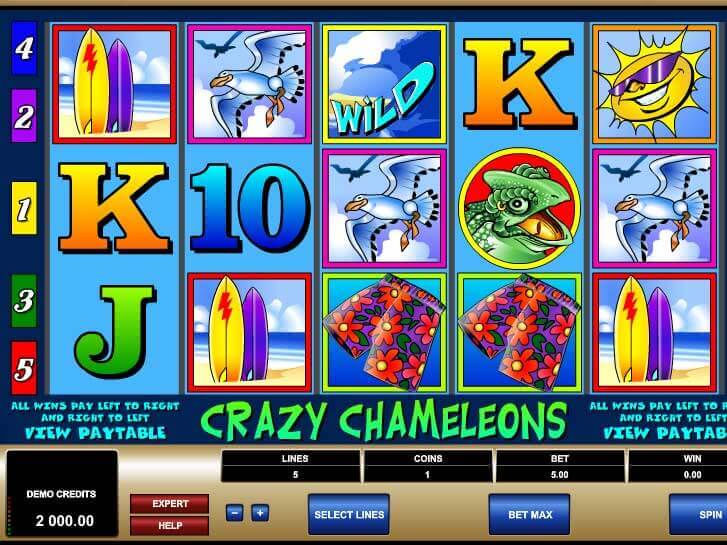The width and height of the screenshot is (727, 545).
Task: Decrease coin size with minus button
Action: 234,513
